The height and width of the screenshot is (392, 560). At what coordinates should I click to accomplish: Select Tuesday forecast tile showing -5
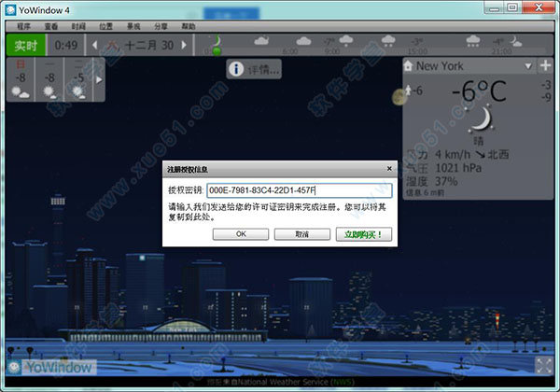pyautogui.click(x=78, y=79)
